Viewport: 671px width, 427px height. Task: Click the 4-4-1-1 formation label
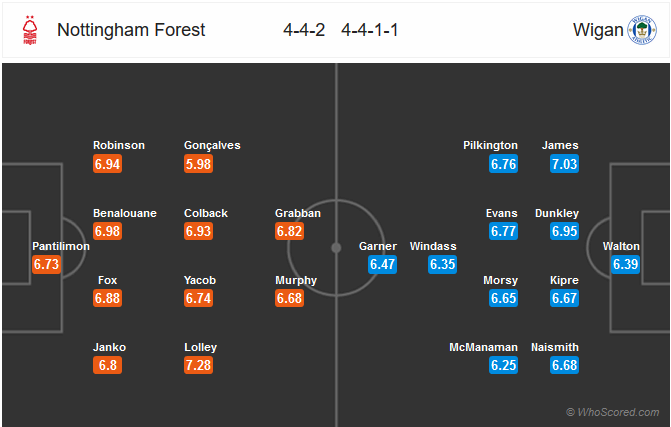pos(370,30)
